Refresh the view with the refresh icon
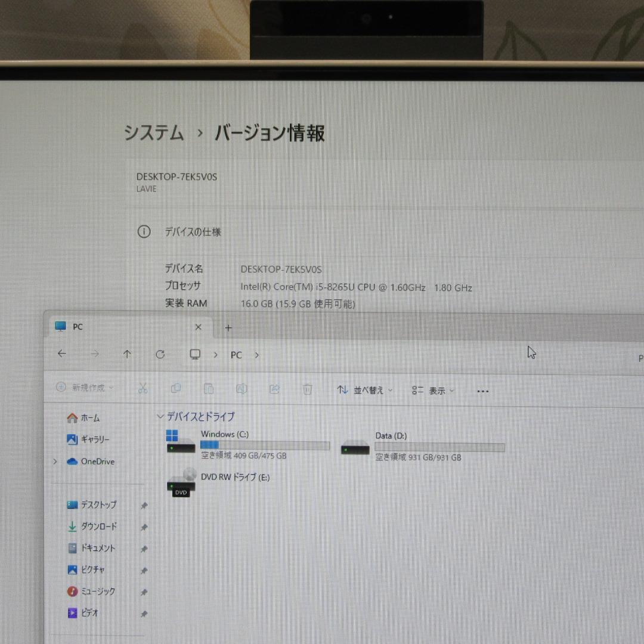Viewport: 644px width, 644px height. tap(160, 354)
